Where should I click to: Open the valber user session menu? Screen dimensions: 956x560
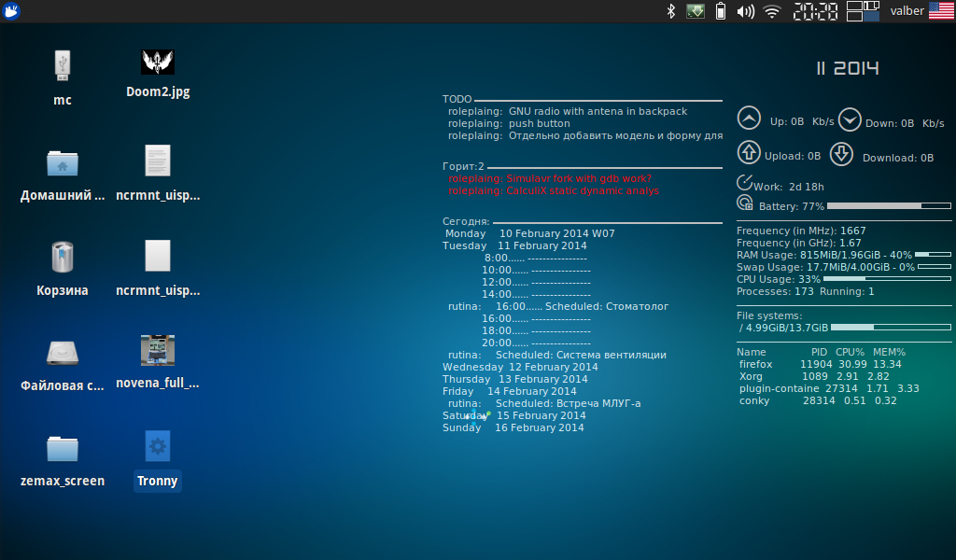[907, 10]
